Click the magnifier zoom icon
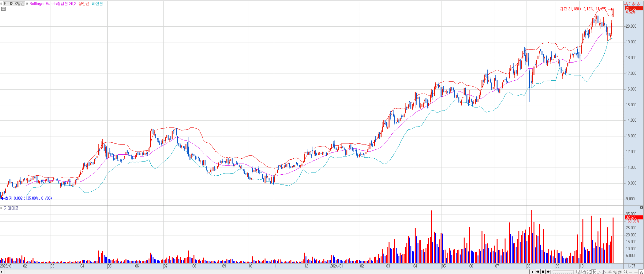The width and height of the screenshot is (644, 274). pyautogui.click(x=626, y=272)
